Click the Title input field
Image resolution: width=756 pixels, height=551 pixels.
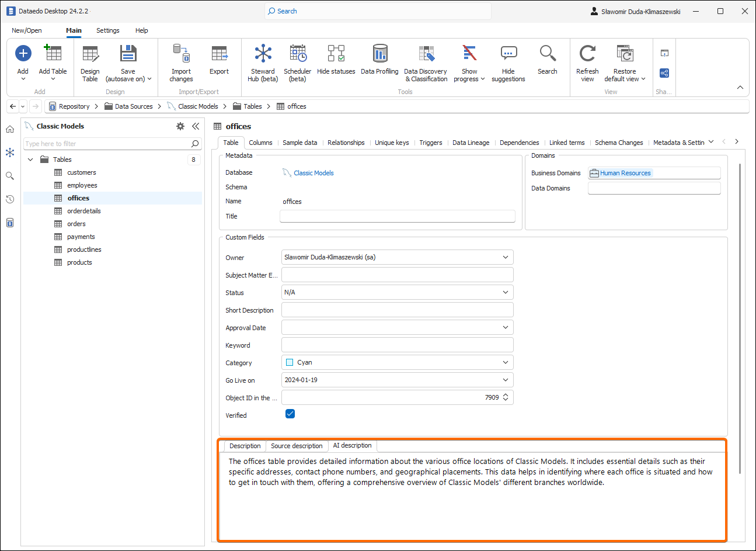pos(398,216)
